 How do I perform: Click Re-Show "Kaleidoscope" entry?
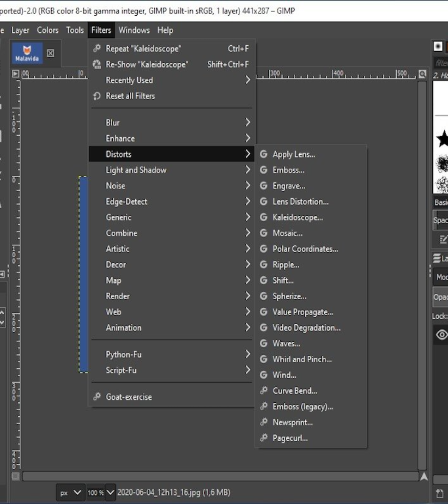tap(172, 64)
